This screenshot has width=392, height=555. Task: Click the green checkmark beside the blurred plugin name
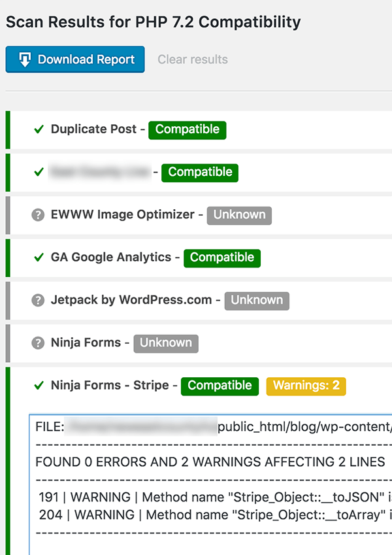click(39, 173)
